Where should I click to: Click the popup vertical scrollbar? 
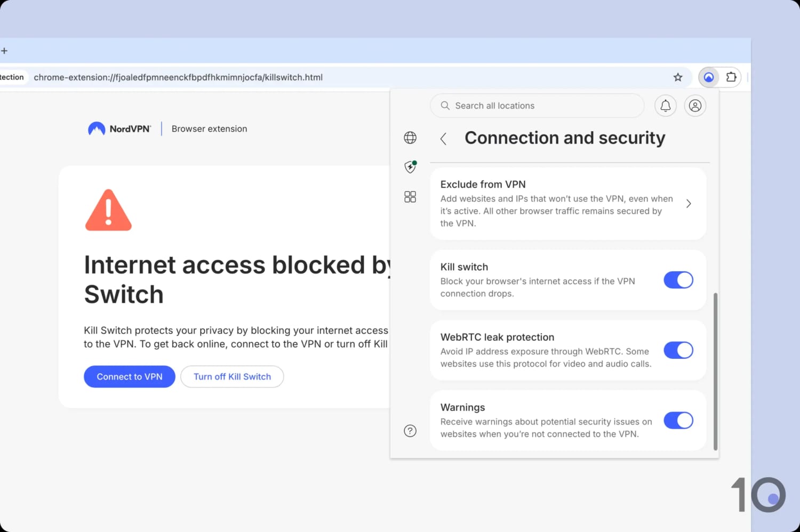coord(715,372)
